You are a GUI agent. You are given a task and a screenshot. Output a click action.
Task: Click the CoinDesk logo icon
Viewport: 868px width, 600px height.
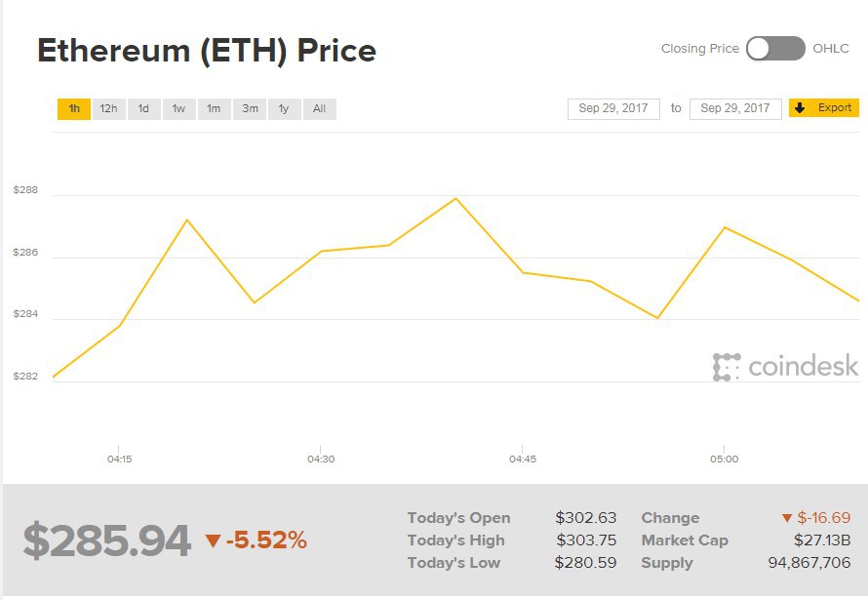coord(727,367)
